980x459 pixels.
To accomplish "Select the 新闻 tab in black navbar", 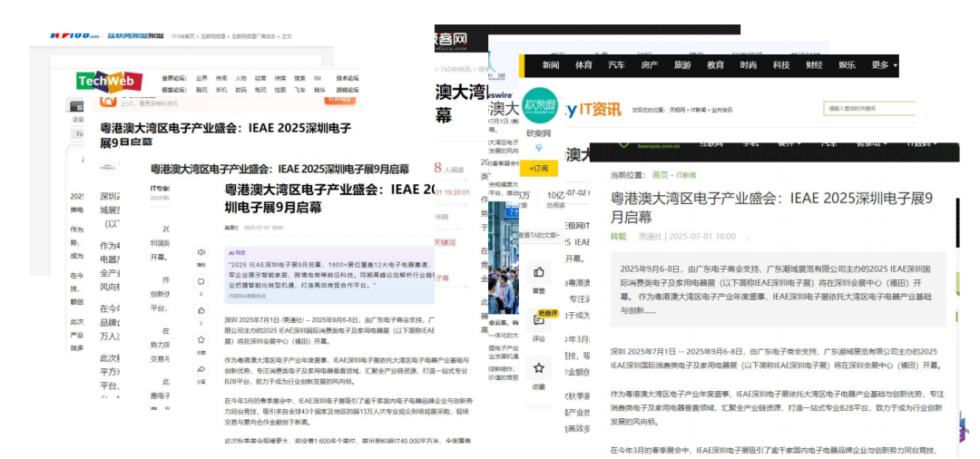I will [551, 65].
